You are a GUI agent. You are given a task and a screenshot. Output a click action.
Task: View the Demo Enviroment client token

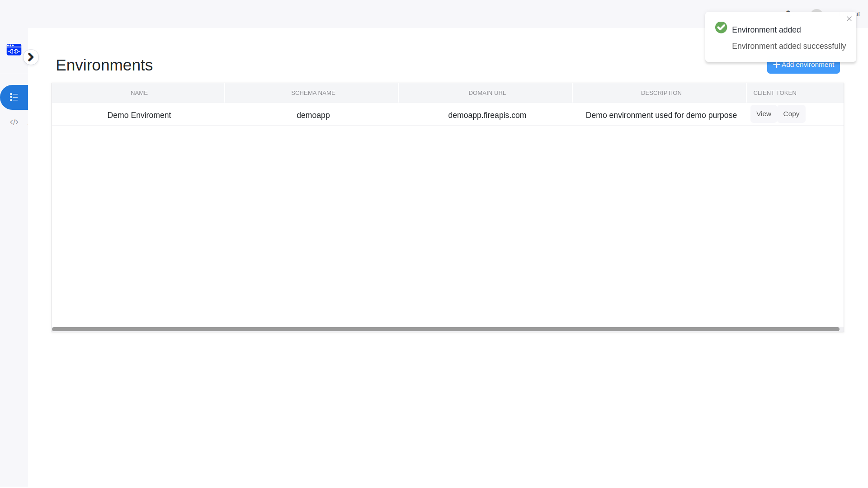click(764, 114)
